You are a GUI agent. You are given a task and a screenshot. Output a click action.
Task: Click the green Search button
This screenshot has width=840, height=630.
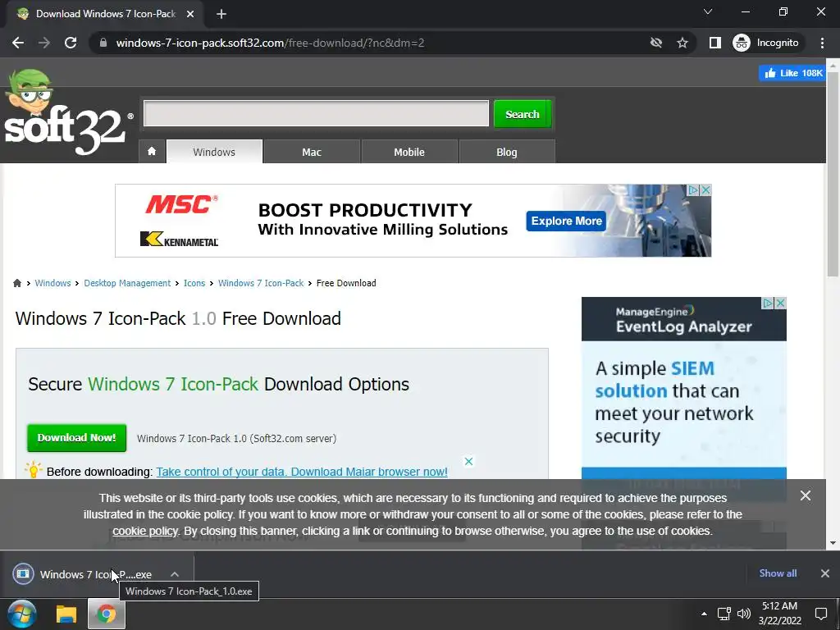(x=523, y=113)
